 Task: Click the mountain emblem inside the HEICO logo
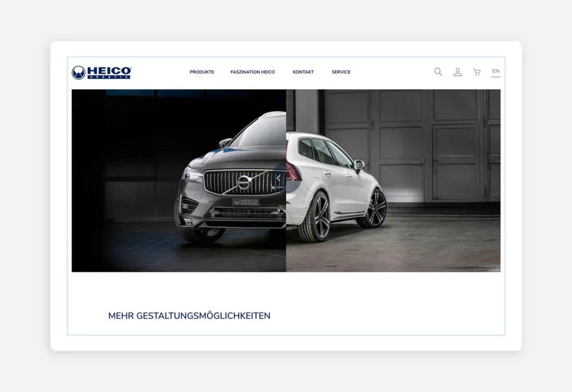click(x=80, y=71)
